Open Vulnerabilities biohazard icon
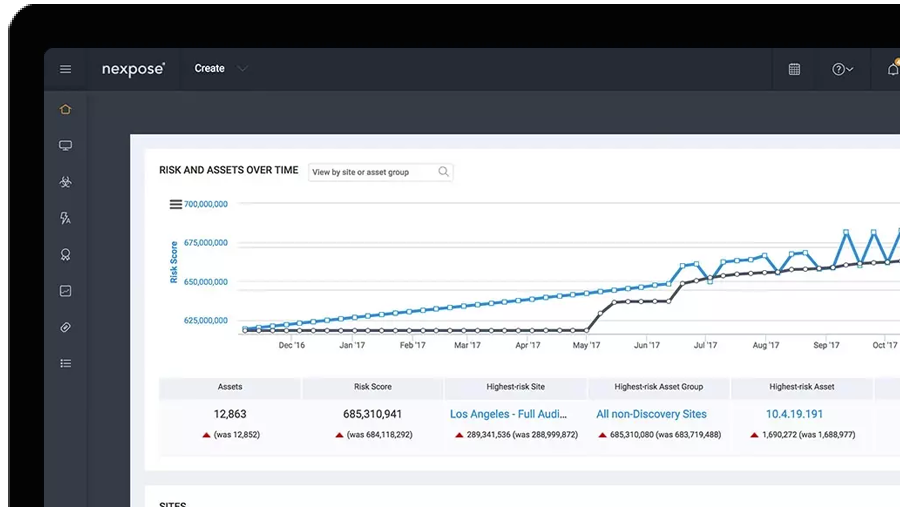Image resolution: width=900 pixels, height=507 pixels. (x=65, y=182)
